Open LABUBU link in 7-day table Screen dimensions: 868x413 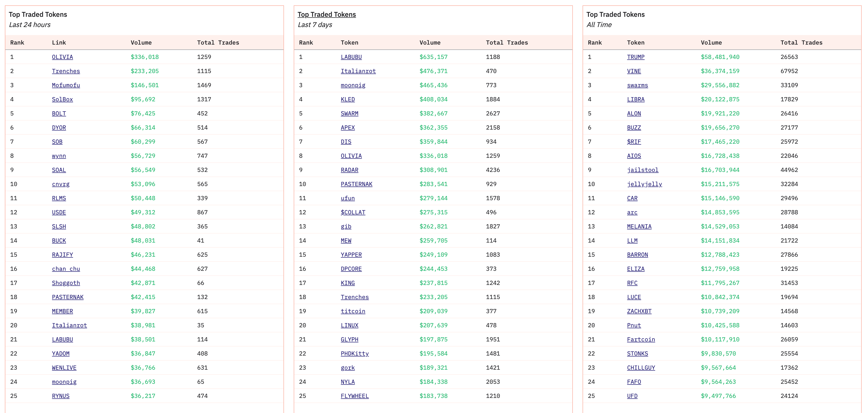pos(351,57)
